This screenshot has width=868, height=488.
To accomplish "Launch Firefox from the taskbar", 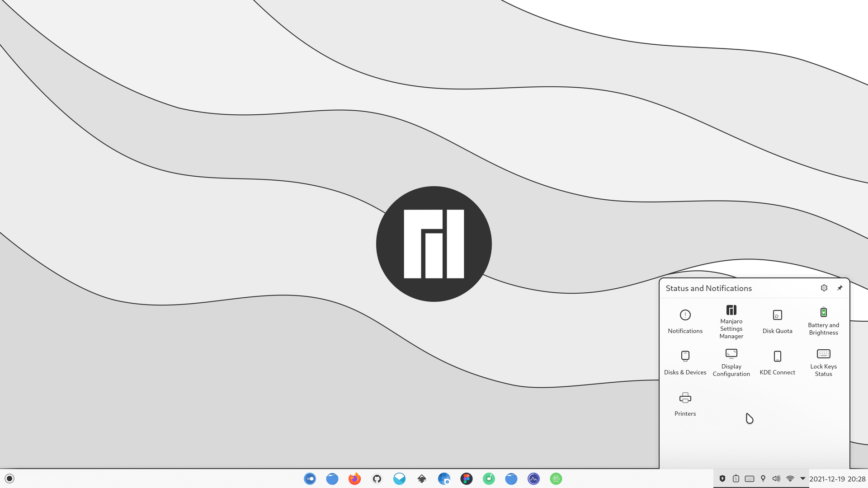I will point(354,479).
